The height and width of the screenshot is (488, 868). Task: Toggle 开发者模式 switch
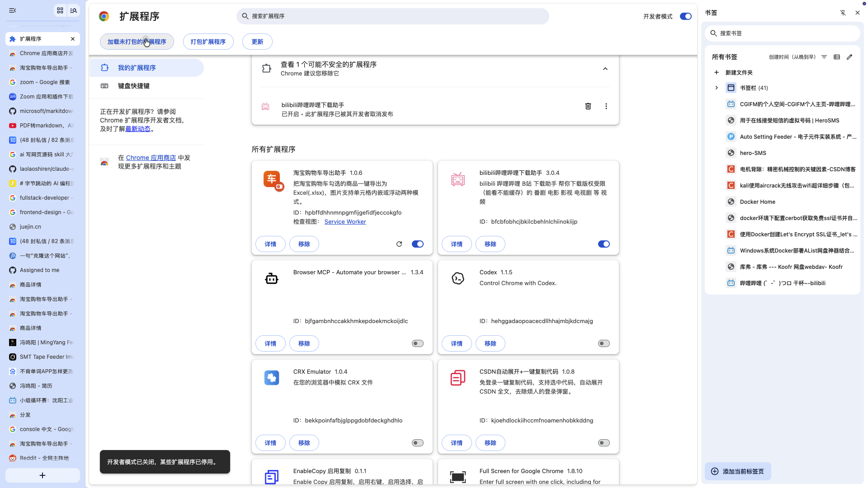pyautogui.click(x=686, y=16)
